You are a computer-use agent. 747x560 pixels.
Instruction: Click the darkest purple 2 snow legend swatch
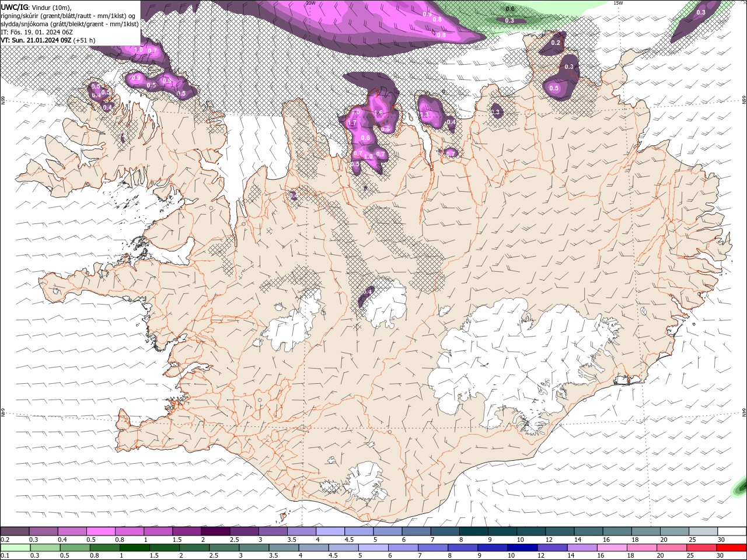(215, 531)
